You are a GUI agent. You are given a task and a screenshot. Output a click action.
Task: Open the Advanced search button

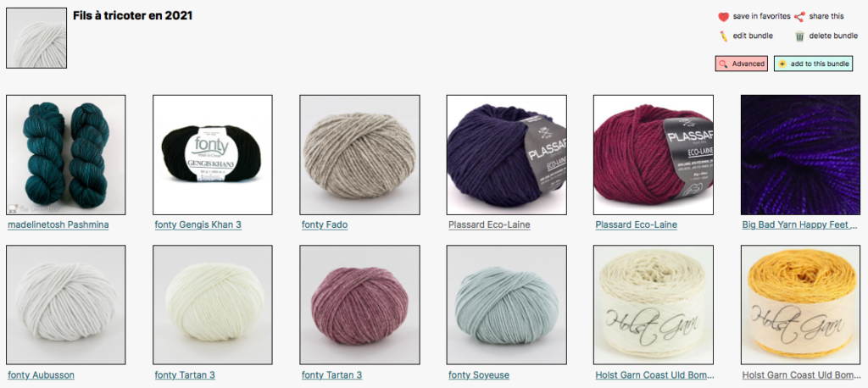[x=741, y=64]
